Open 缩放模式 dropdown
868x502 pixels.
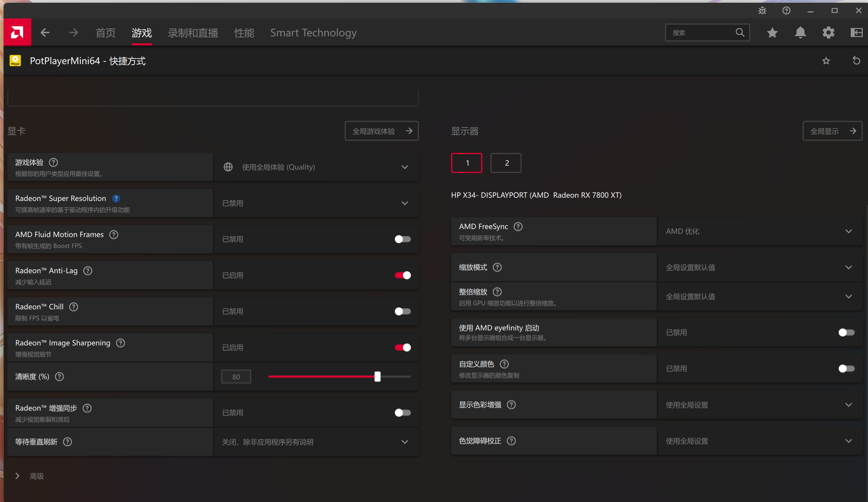click(760, 267)
